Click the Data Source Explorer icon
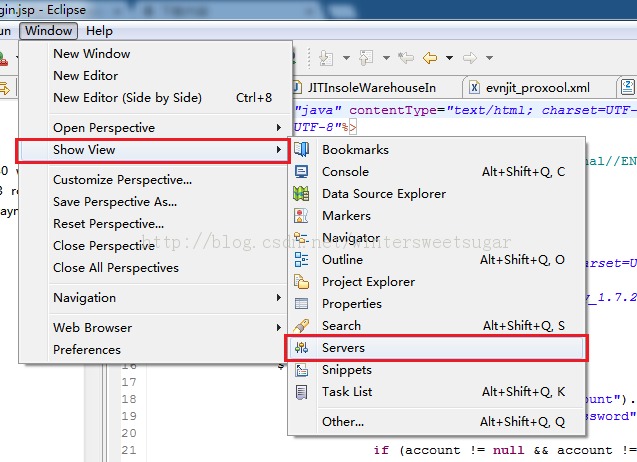637x462 pixels. [x=301, y=194]
